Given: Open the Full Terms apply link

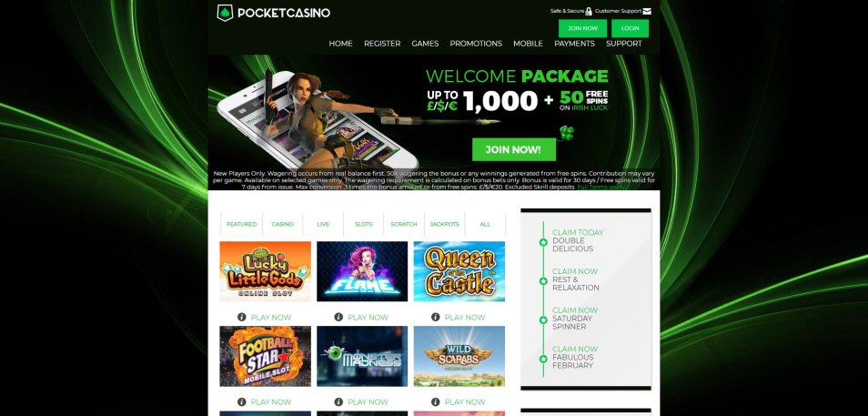Looking at the screenshot, I should (601, 188).
